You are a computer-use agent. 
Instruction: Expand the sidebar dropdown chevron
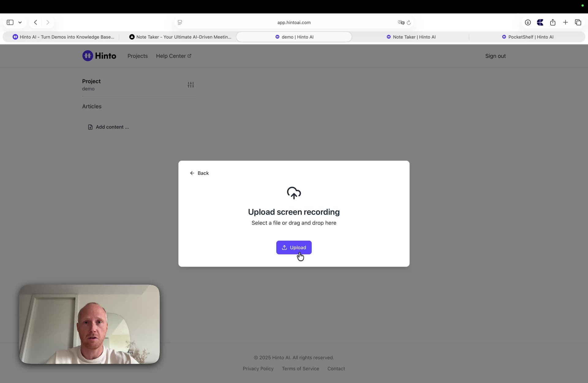click(20, 22)
